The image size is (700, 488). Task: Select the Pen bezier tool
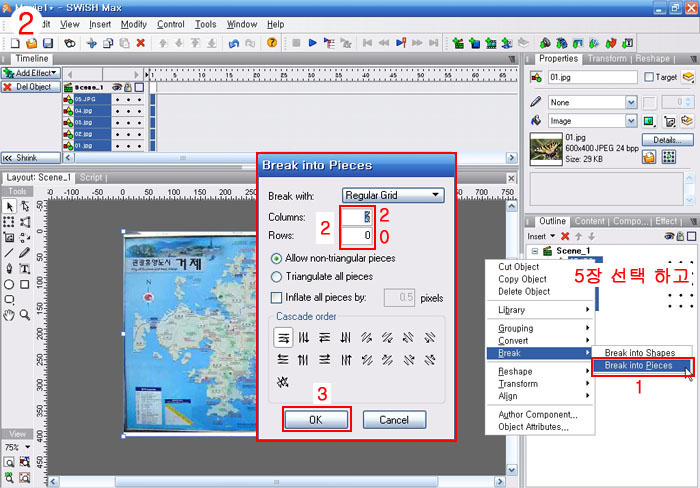9,268
